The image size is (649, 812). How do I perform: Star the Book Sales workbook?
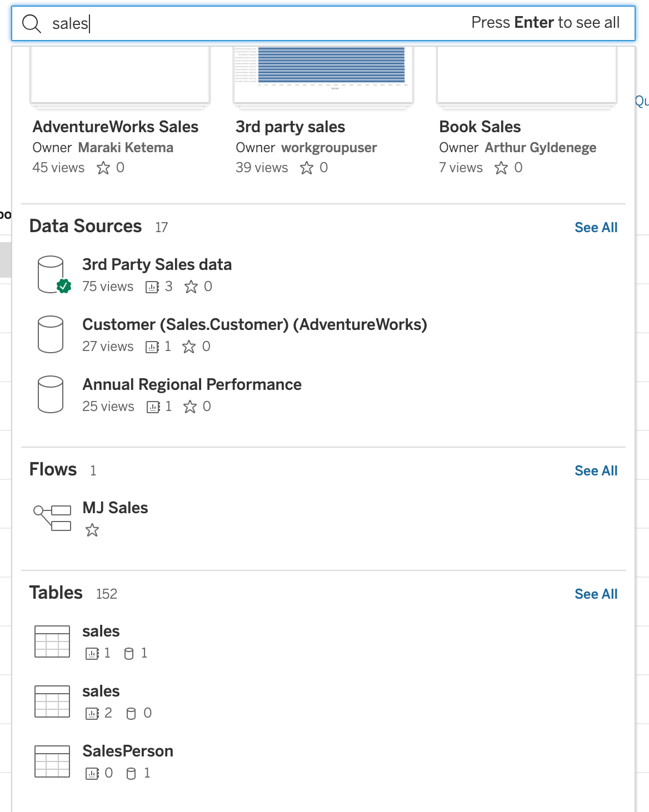pos(502,167)
